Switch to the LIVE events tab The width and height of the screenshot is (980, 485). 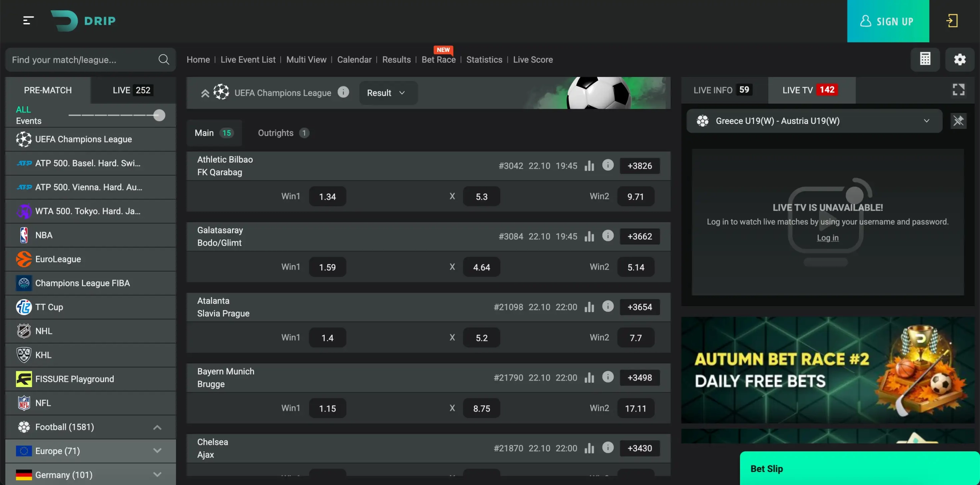[132, 90]
